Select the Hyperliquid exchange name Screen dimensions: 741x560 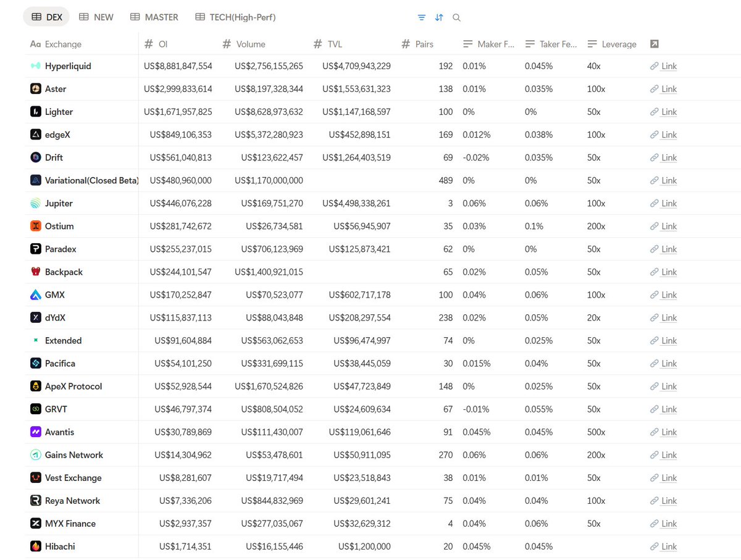pyautogui.click(x=68, y=66)
